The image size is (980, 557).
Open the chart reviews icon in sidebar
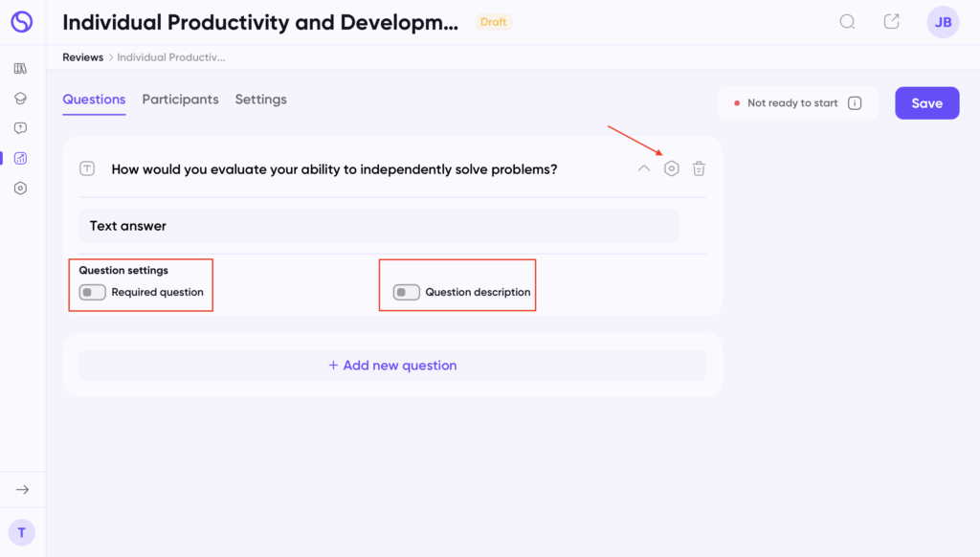click(x=20, y=158)
